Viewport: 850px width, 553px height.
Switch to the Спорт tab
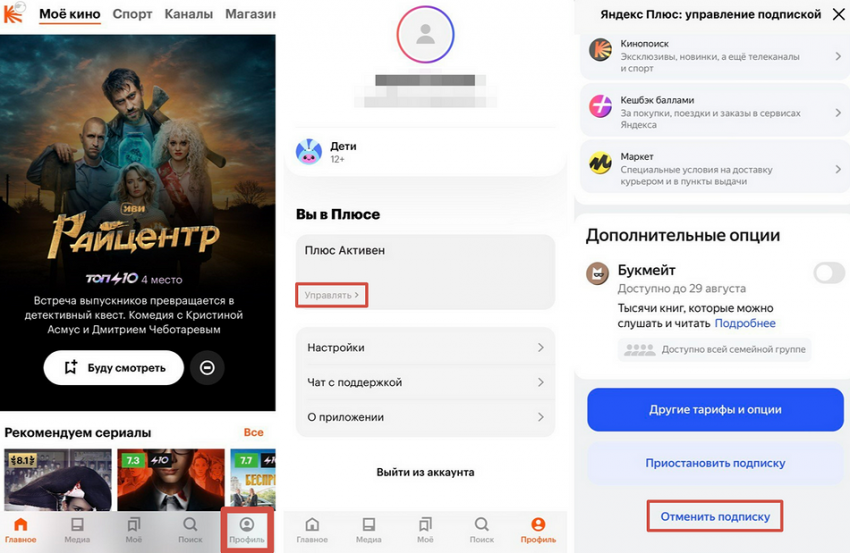[x=132, y=14]
